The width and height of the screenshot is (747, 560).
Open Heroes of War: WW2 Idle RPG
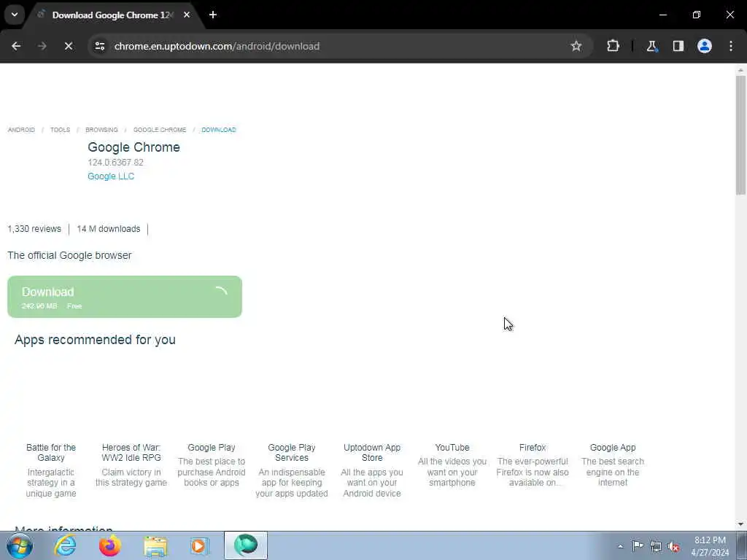coord(131,452)
